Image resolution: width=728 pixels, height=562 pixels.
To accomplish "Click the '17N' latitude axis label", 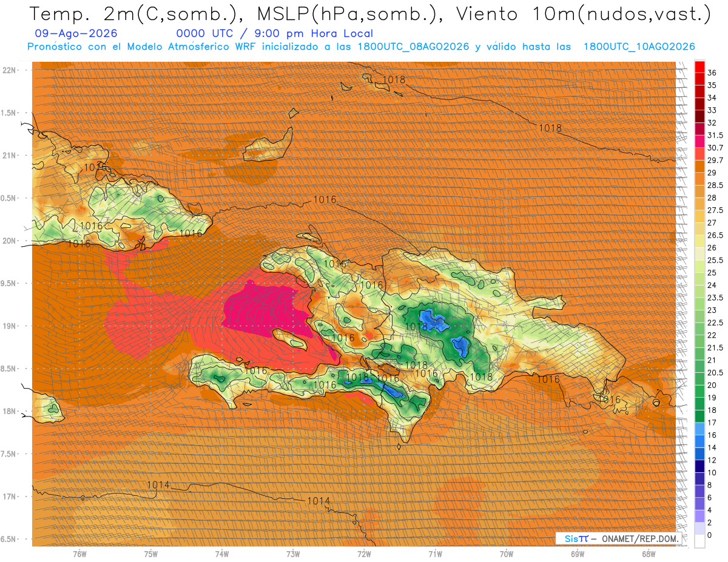I will (10, 497).
